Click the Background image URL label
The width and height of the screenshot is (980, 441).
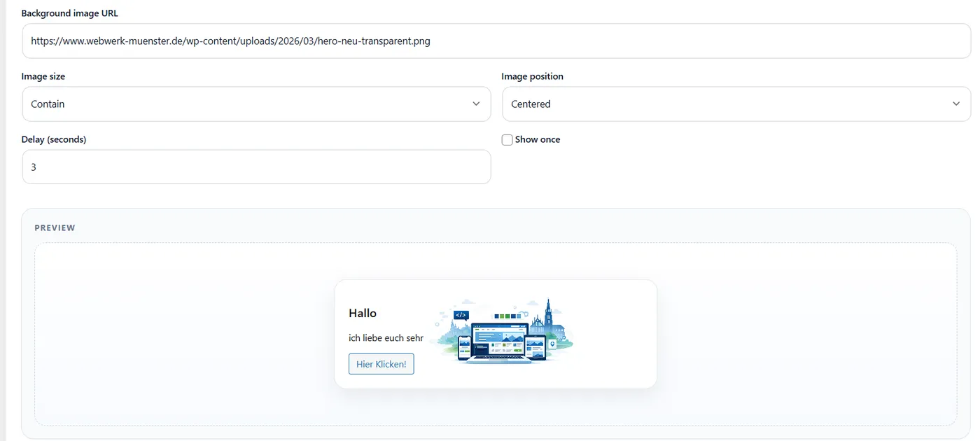70,13
